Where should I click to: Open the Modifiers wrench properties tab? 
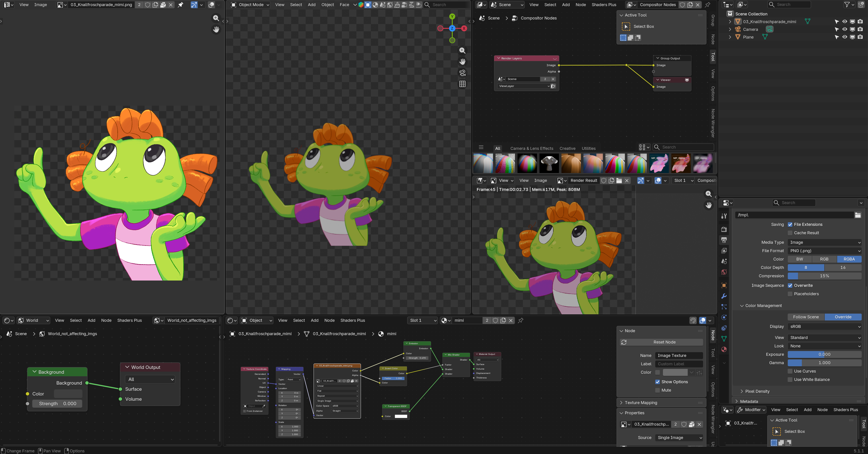(724, 296)
